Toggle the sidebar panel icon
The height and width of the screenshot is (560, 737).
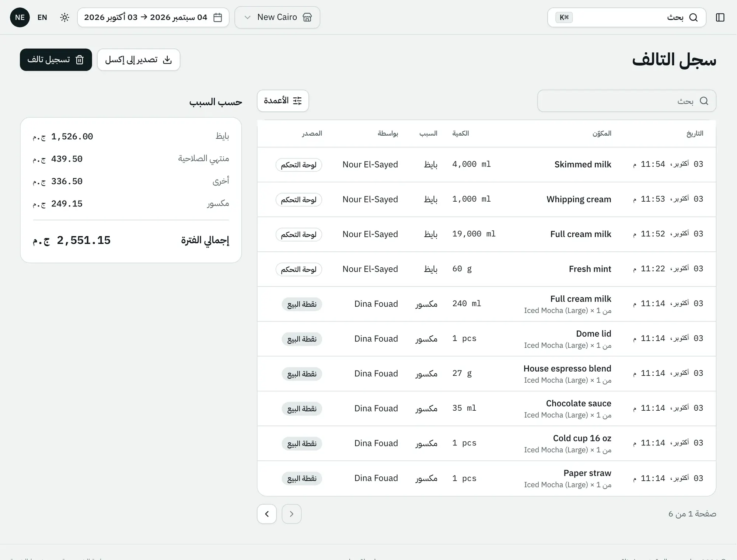point(720,17)
